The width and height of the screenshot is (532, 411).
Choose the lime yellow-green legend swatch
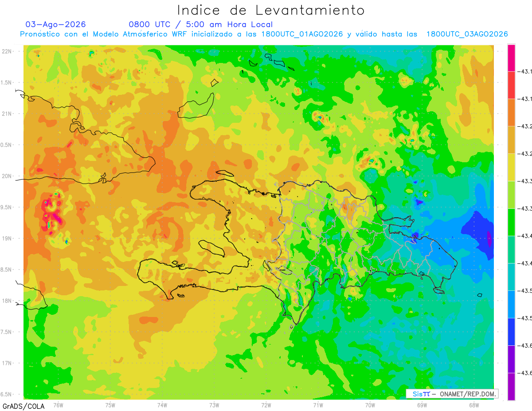[511, 195]
